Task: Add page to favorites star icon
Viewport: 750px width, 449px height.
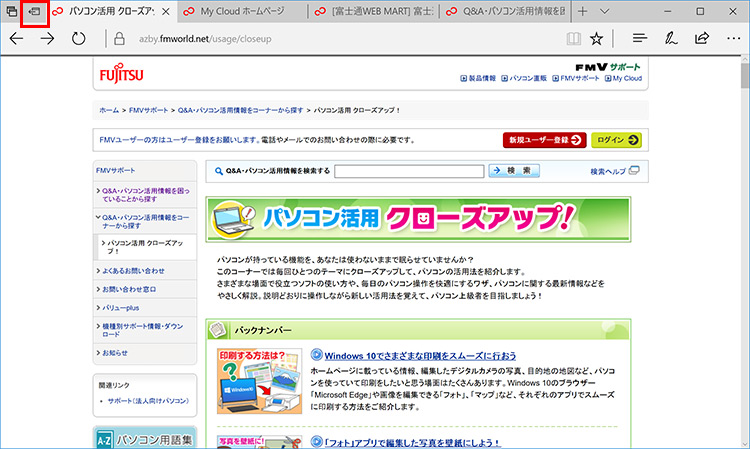Action: coord(597,39)
